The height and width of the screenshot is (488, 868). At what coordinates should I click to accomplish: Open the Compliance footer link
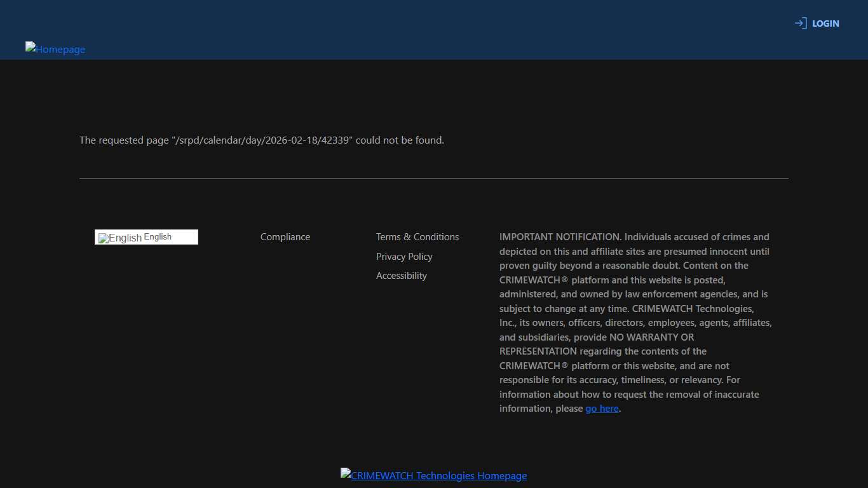tap(285, 237)
